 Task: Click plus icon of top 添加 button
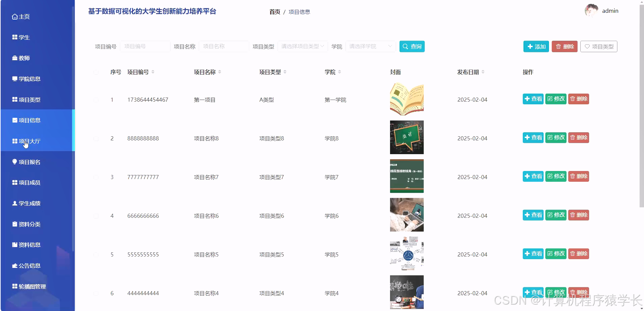pyautogui.click(x=530, y=46)
